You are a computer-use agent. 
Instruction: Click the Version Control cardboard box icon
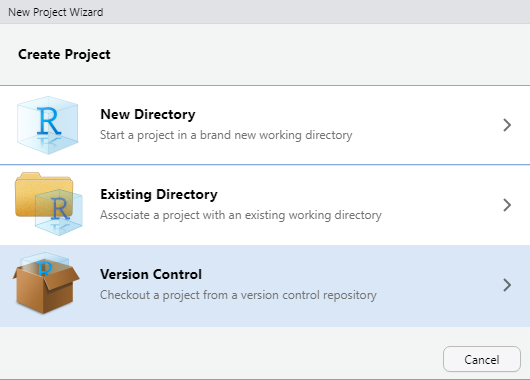(46, 283)
